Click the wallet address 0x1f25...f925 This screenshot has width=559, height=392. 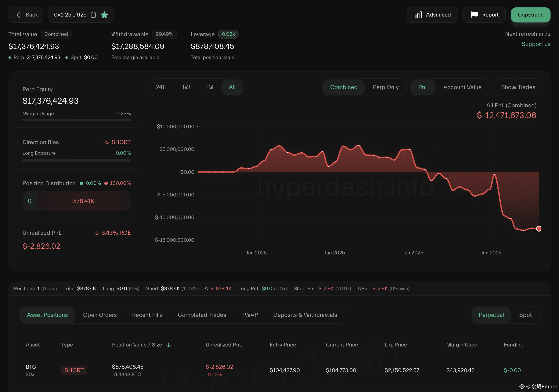pos(70,15)
